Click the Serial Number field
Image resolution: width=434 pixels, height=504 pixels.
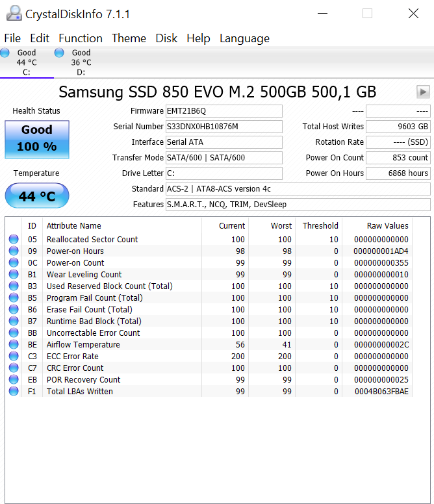point(224,126)
